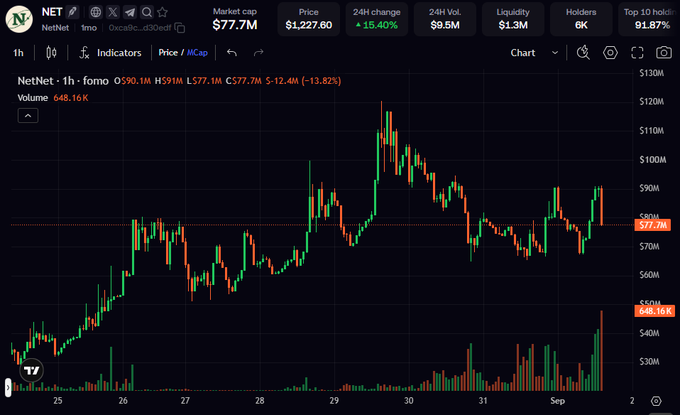The image size is (680, 415).
Task: Click the quick search lightning icon
Action: [583, 53]
